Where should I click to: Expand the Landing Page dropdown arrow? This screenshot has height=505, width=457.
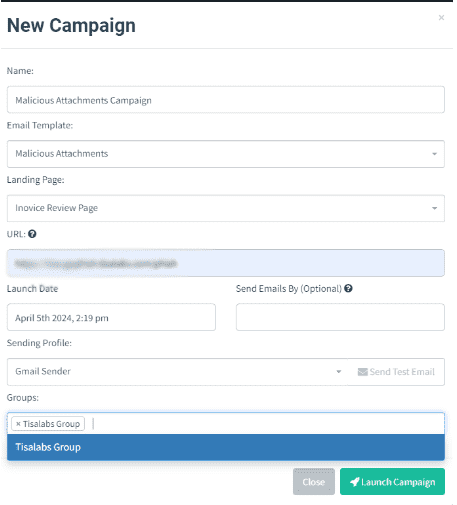coord(434,208)
